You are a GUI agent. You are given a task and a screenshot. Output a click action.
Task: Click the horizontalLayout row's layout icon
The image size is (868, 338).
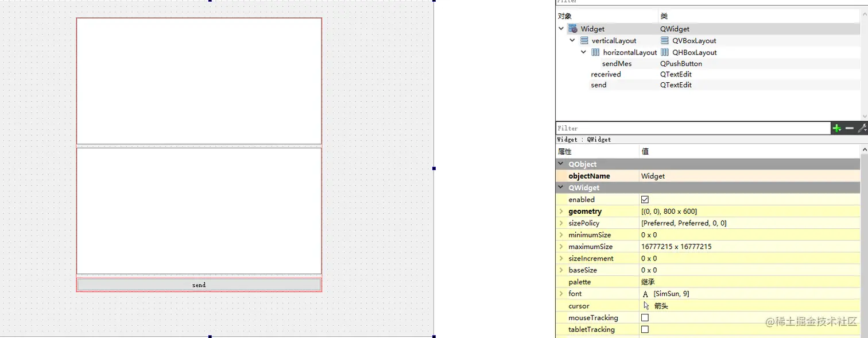click(x=595, y=52)
